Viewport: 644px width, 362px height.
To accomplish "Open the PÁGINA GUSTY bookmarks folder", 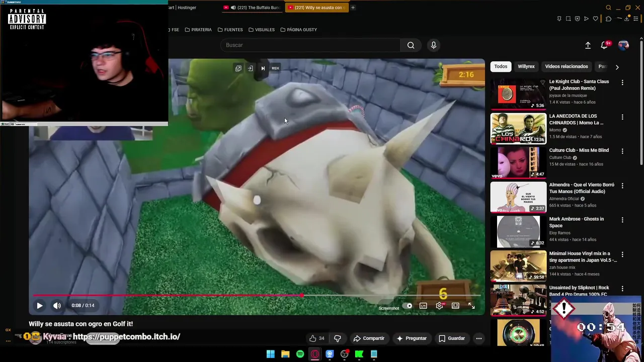I will 299,30.
